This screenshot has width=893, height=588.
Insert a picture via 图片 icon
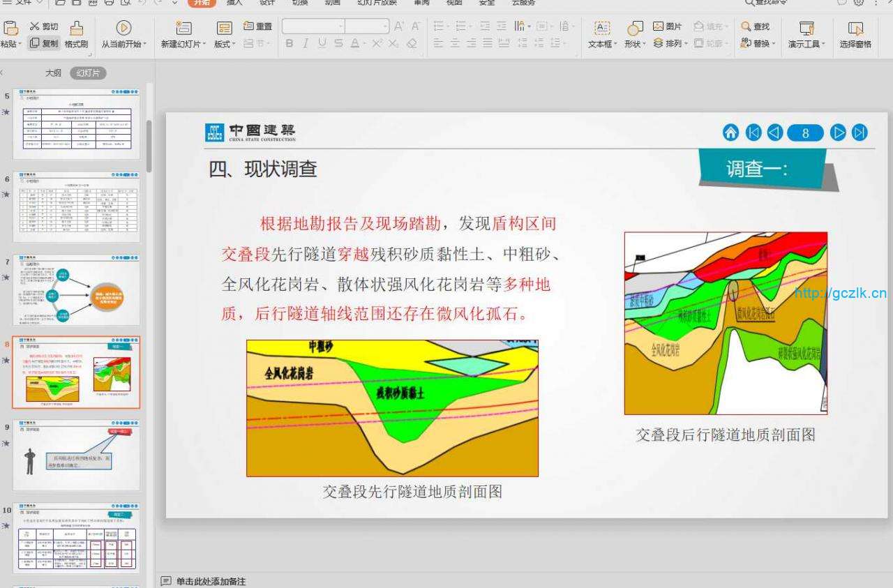(658, 26)
